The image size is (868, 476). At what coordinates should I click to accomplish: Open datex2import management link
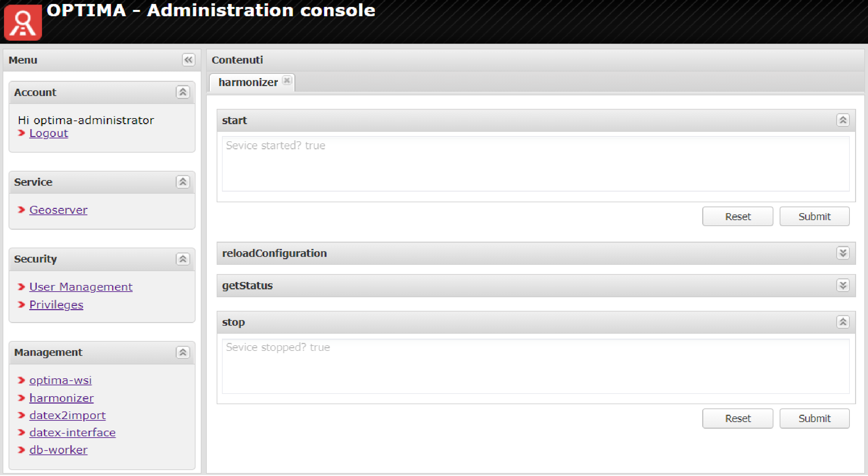point(67,416)
